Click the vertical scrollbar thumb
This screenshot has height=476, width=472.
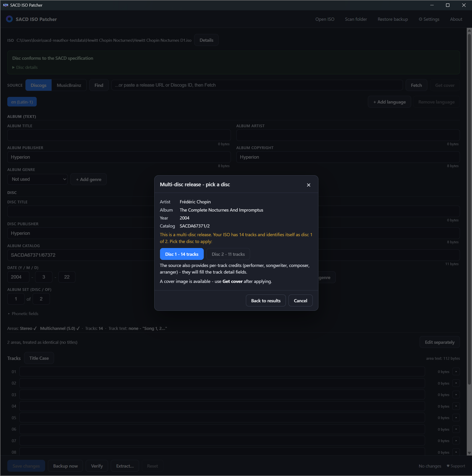coord(469,209)
